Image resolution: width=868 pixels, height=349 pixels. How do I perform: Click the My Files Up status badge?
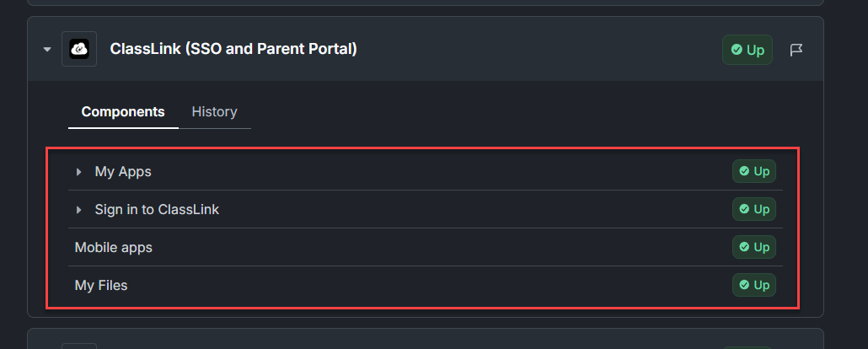pos(754,285)
